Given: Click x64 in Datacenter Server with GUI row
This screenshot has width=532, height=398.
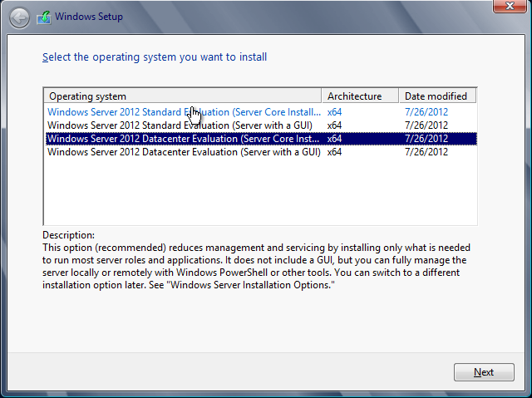Looking at the screenshot, I should click(334, 152).
